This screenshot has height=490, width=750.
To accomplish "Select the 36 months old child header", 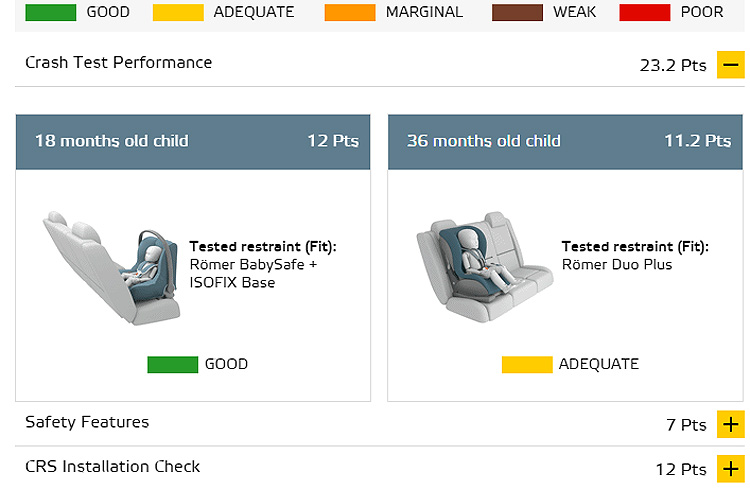I will [565, 142].
